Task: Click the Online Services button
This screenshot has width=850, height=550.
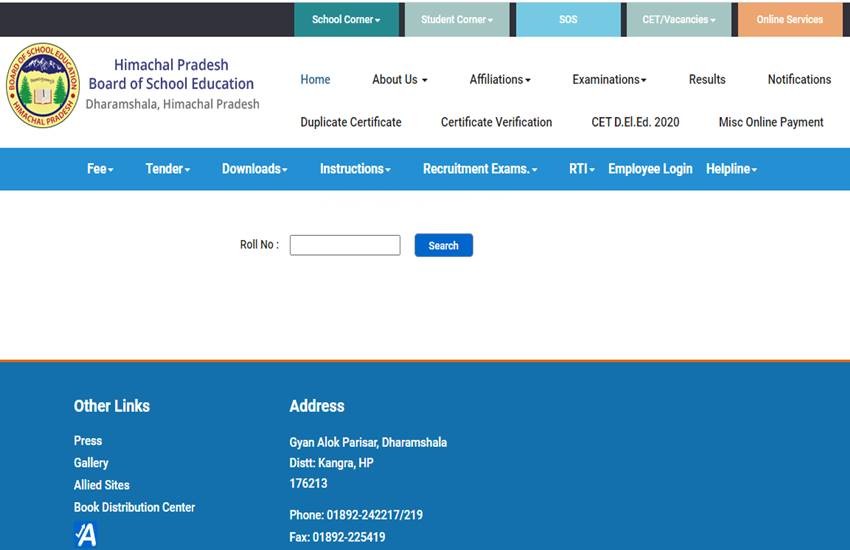Action: (x=789, y=19)
